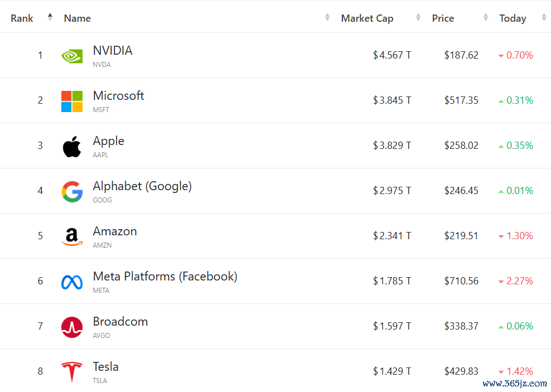
Task: Open the NVIDIA company link
Action: (113, 51)
